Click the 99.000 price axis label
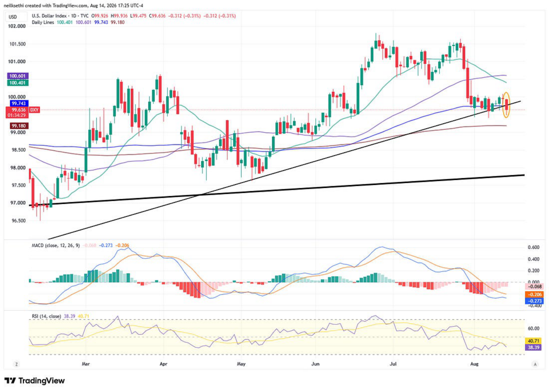The image size is (549, 392). coord(18,132)
